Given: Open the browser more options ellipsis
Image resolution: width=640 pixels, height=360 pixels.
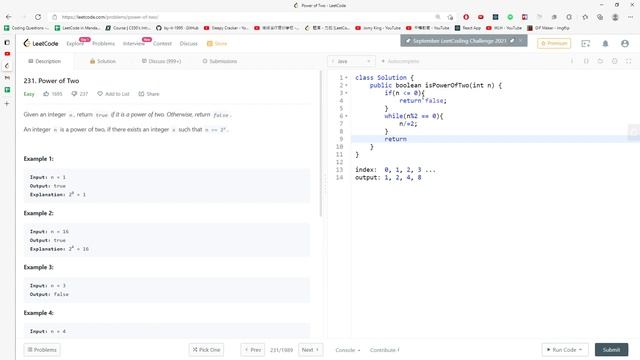Looking at the screenshot, I should coord(631,17).
